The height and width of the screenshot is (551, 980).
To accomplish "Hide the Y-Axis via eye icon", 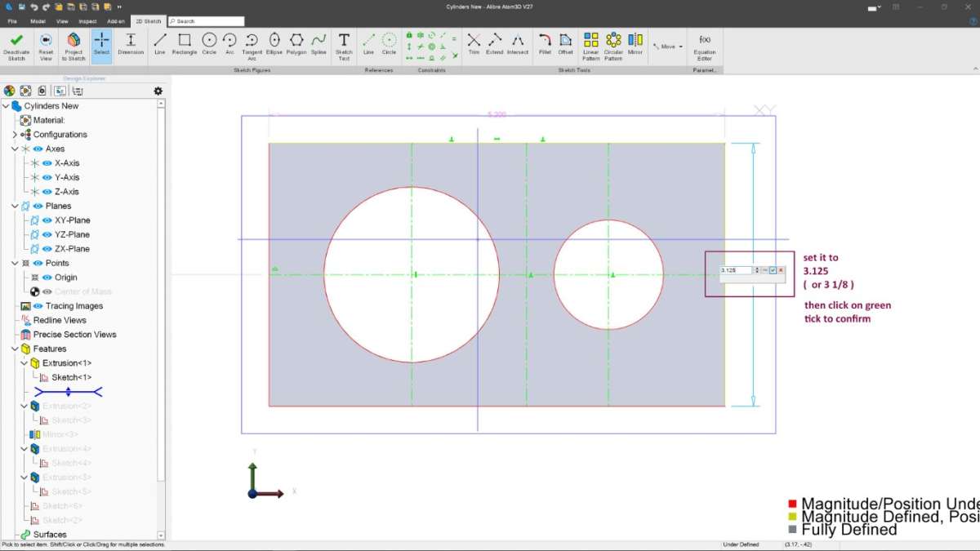I will pos(47,177).
